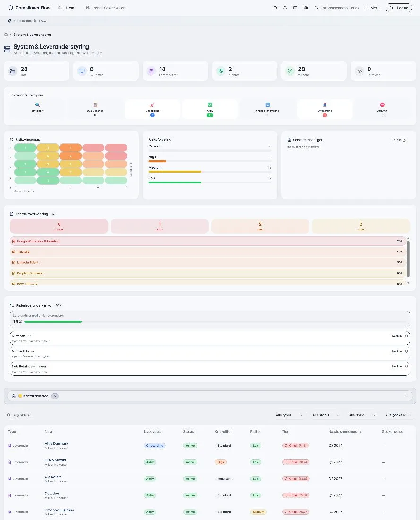Viewport: 420px width, 520px height.
Task: Click the Due Diligence lifecycle icon
Action: (x=95, y=105)
